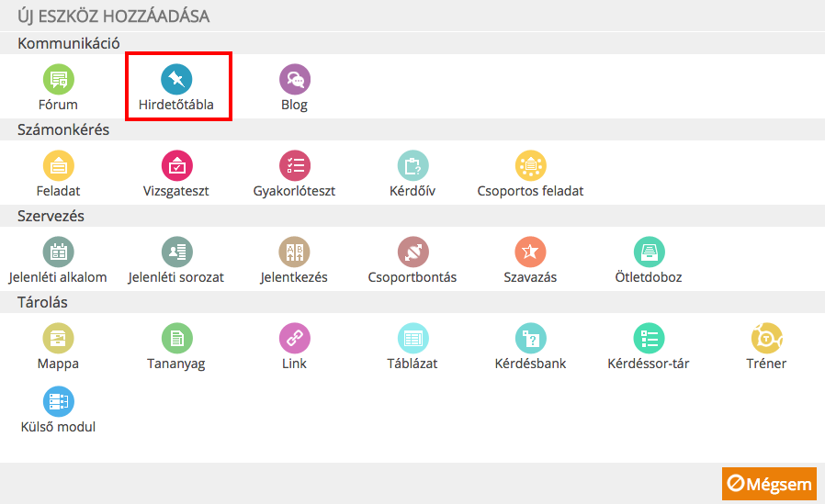
Task: Add a Csoportos feladat group task
Action: 530,166
